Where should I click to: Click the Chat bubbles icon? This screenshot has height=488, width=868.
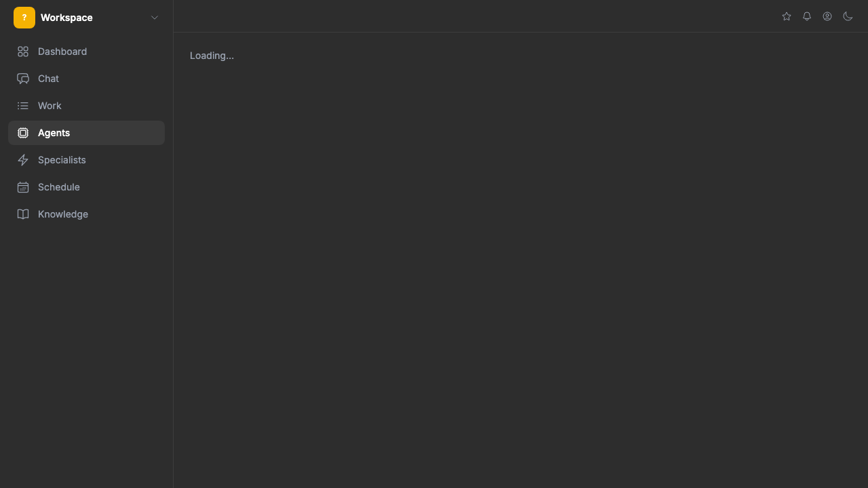click(23, 79)
